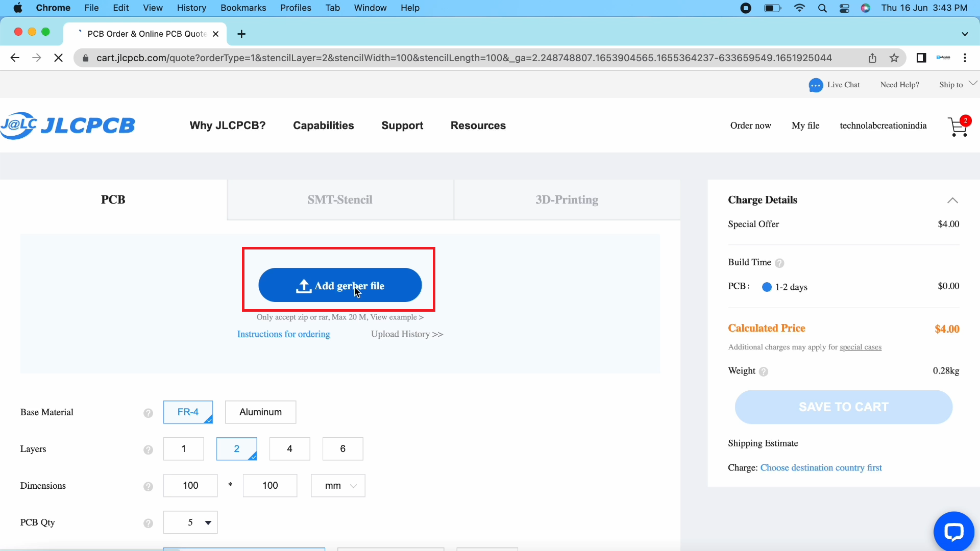Screen dimensions: 980x551
Task: Click the PCB Qty help icon
Action: pyautogui.click(x=148, y=523)
